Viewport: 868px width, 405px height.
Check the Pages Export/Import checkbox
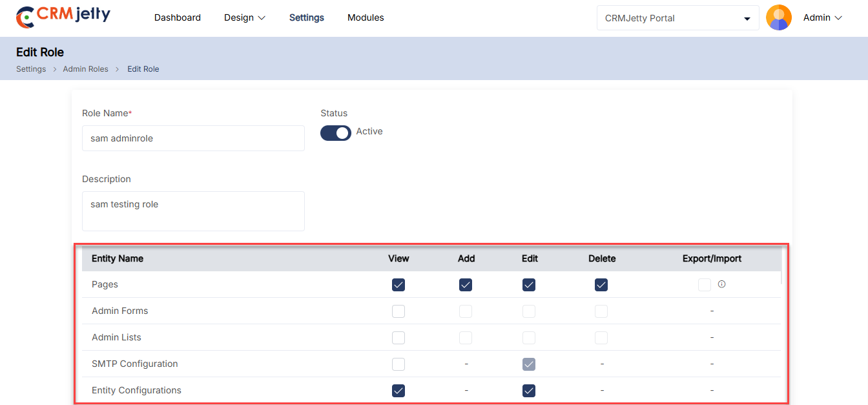point(704,285)
